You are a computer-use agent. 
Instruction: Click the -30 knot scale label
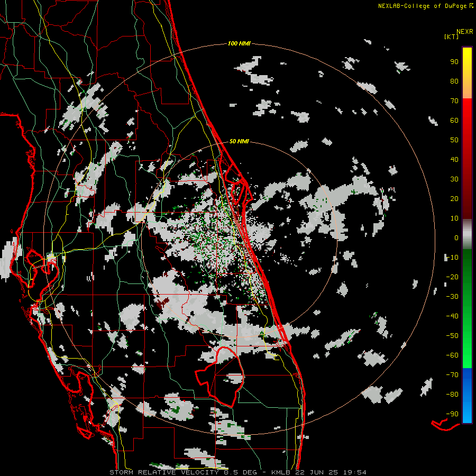coord(452,297)
